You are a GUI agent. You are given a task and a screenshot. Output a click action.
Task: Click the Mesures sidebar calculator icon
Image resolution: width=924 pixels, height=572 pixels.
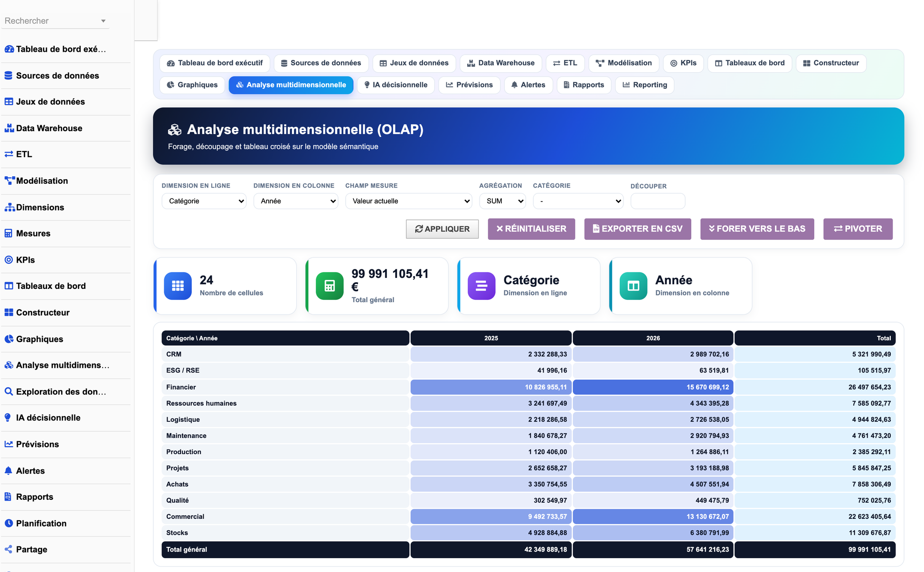(8, 233)
